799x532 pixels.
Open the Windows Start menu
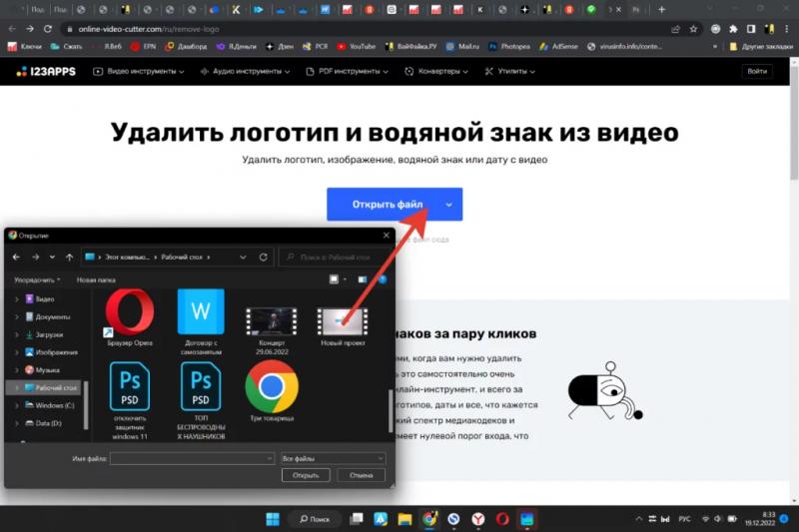click(273, 519)
